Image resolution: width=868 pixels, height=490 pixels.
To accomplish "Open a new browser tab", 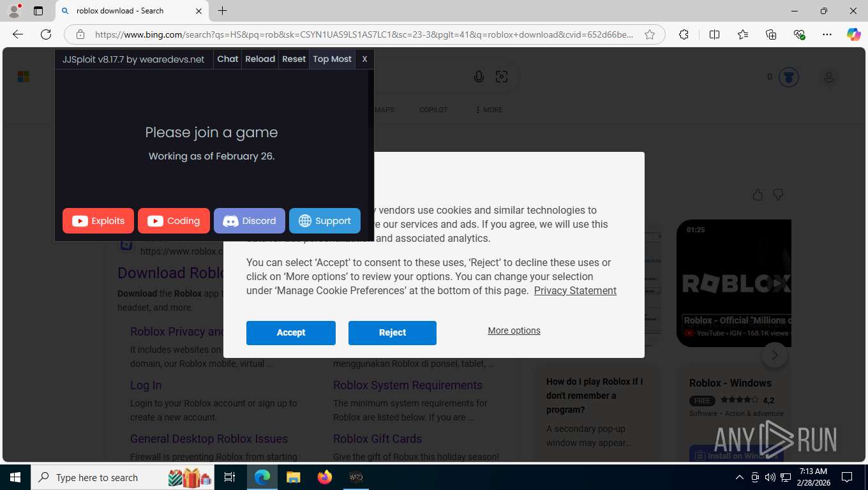I will point(222,11).
